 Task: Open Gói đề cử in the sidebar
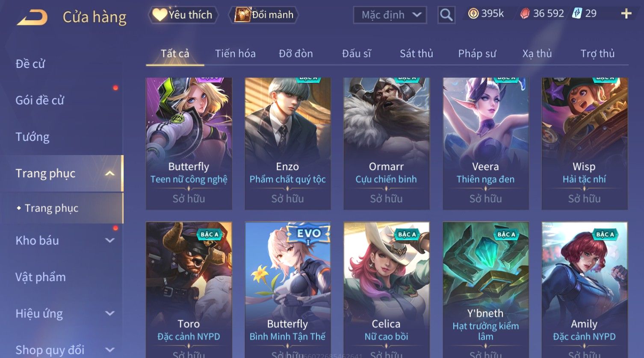coord(40,100)
